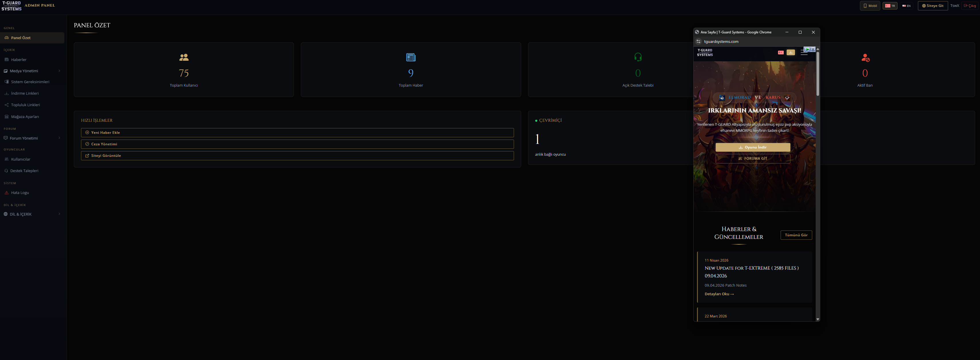The image size is (980, 360).
Task: Click the Çıkış logout button
Action: [970, 6]
